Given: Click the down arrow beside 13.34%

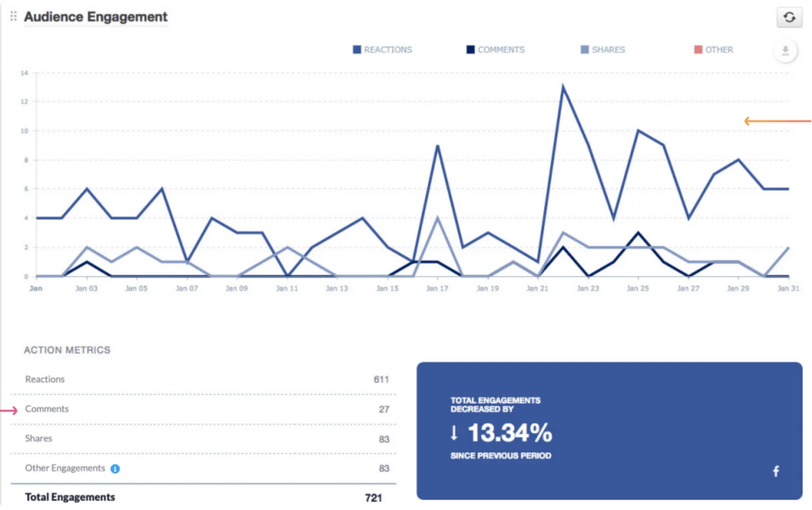Looking at the screenshot, I should click(454, 433).
